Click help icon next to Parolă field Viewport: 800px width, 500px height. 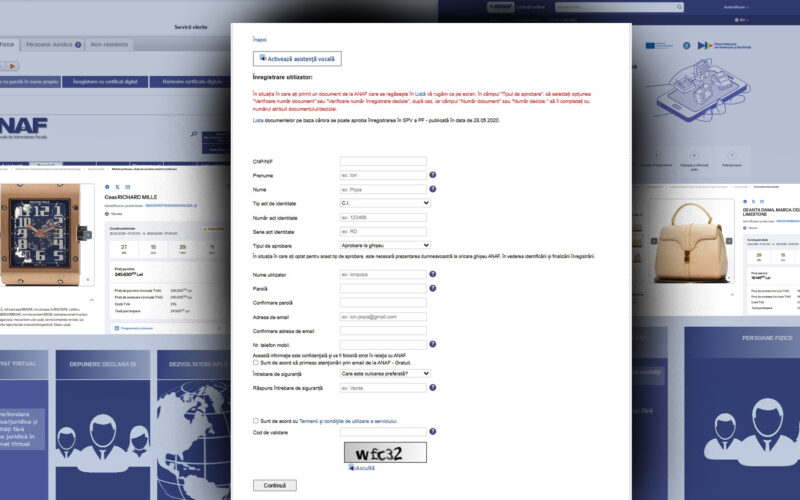click(x=433, y=288)
